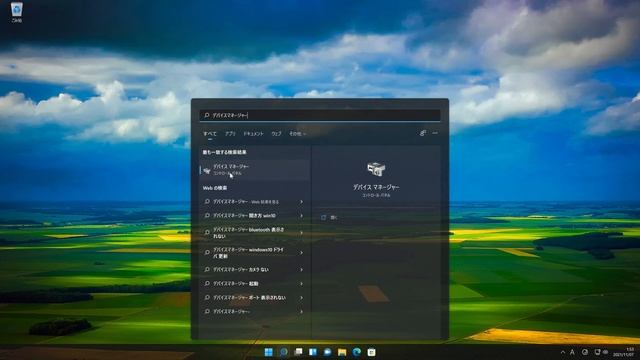
Task: Expand arrow for the ポート 表示されない suggestion
Action: click(301, 298)
